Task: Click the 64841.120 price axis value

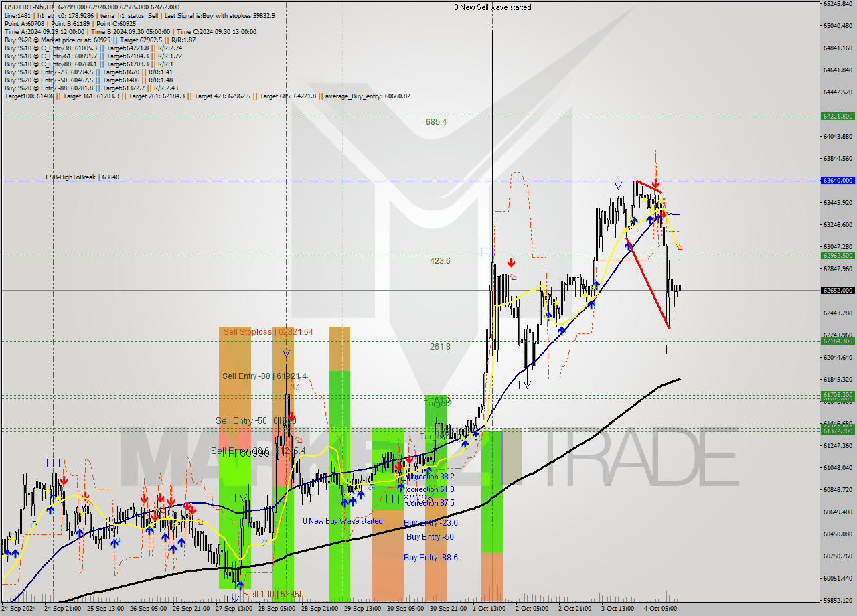Action: [838, 48]
